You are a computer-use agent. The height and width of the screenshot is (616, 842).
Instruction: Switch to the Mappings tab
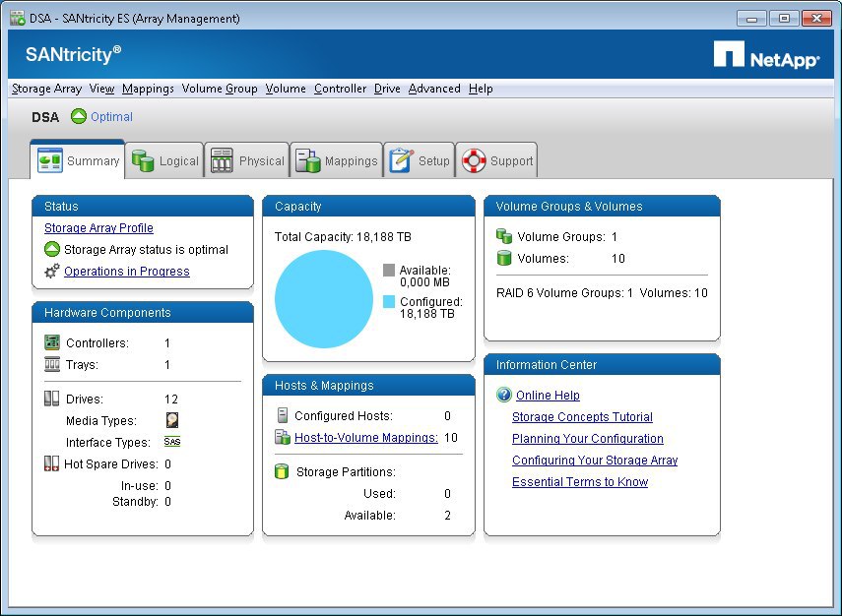337,160
